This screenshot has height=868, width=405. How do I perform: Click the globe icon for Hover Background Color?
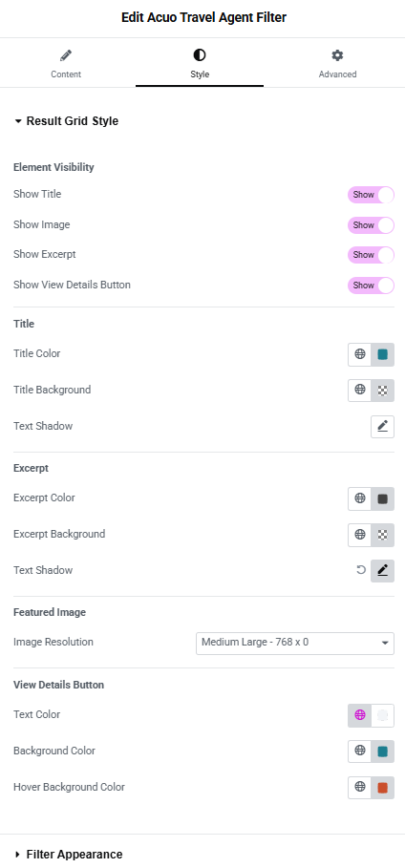[360, 787]
